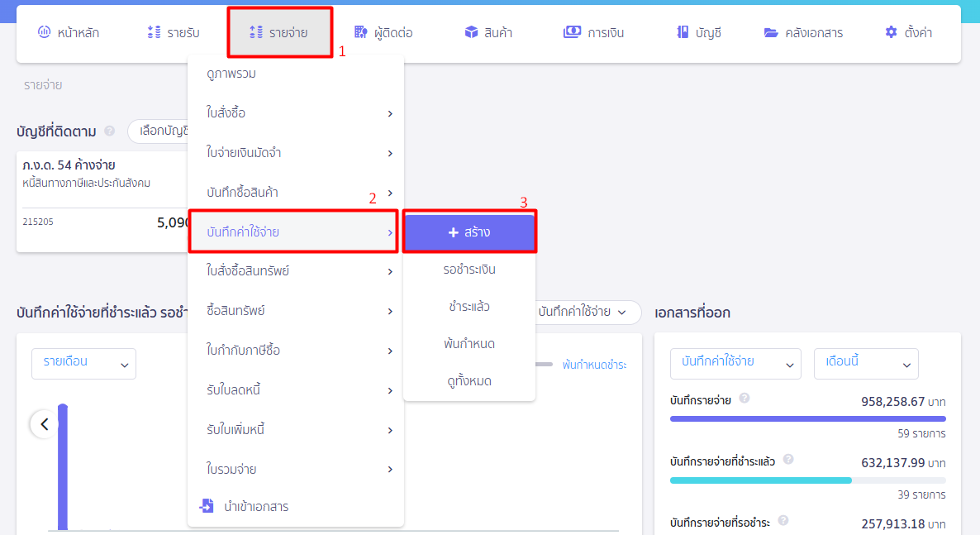
Task: Click the ผู้ติดต่อ contacts building icon
Action: click(x=360, y=32)
